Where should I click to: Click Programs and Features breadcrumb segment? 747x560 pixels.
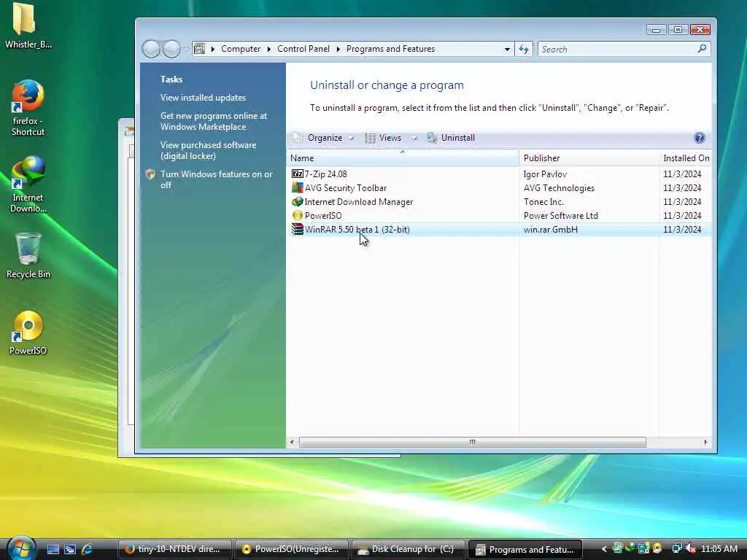[x=390, y=49]
